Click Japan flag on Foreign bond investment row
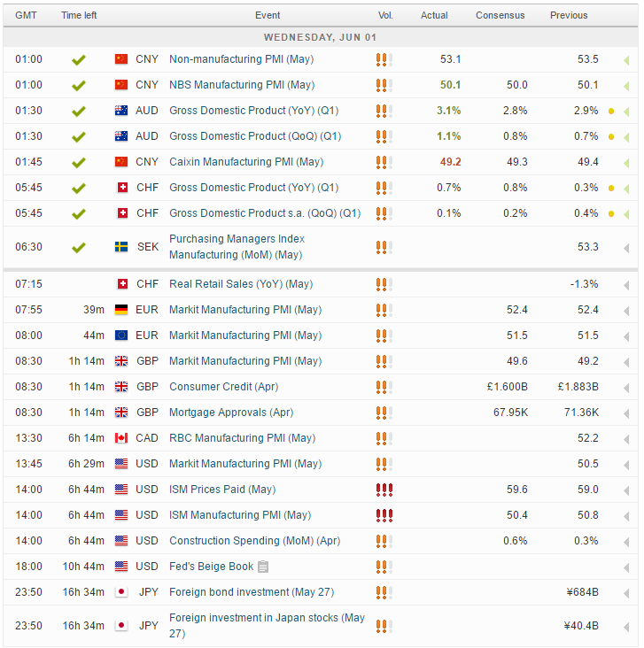Screen dimensions: 644x648 pos(121,592)
